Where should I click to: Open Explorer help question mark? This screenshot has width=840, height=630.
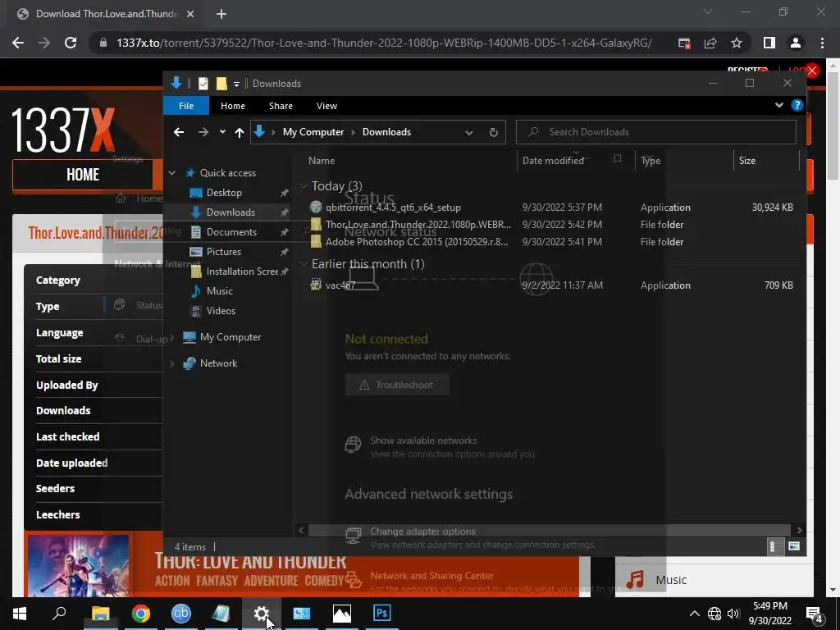(797, 106)
